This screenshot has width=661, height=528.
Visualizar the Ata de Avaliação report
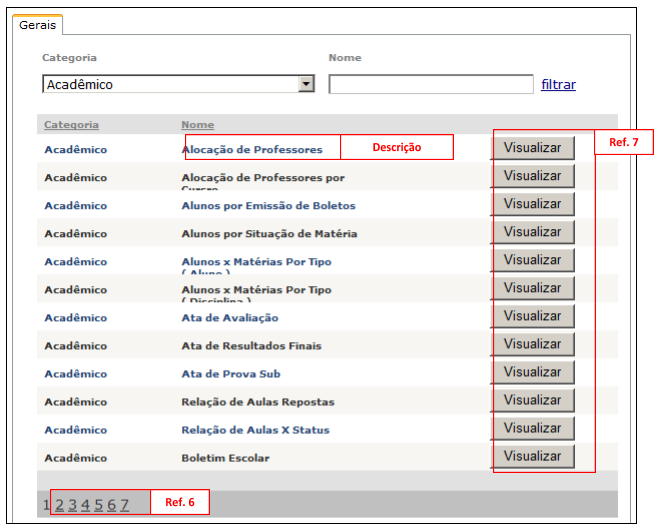coord(533,316)
